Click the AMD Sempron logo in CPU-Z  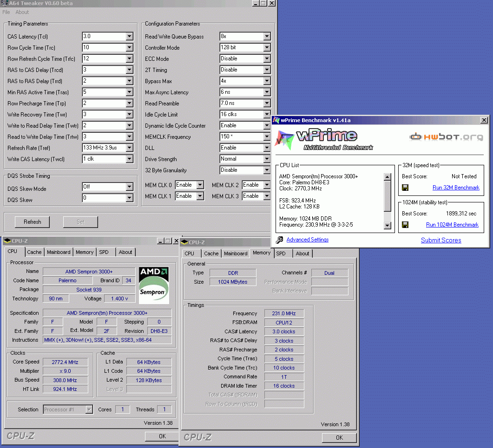(154, 285)
